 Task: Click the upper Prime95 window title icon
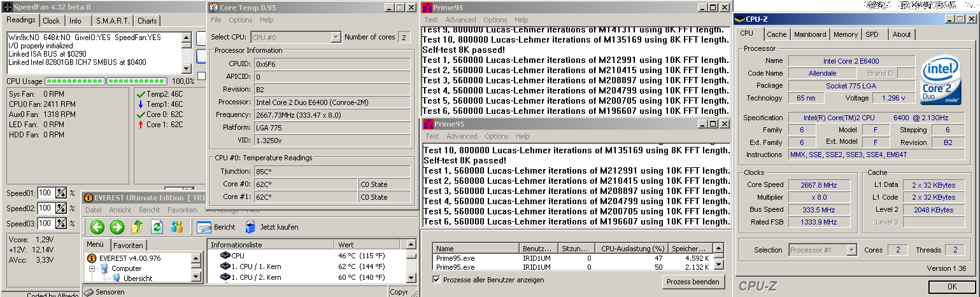(428, 7)
